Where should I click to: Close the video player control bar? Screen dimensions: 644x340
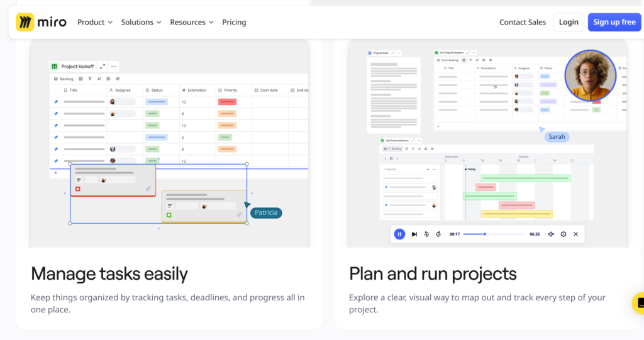[575, 234]
